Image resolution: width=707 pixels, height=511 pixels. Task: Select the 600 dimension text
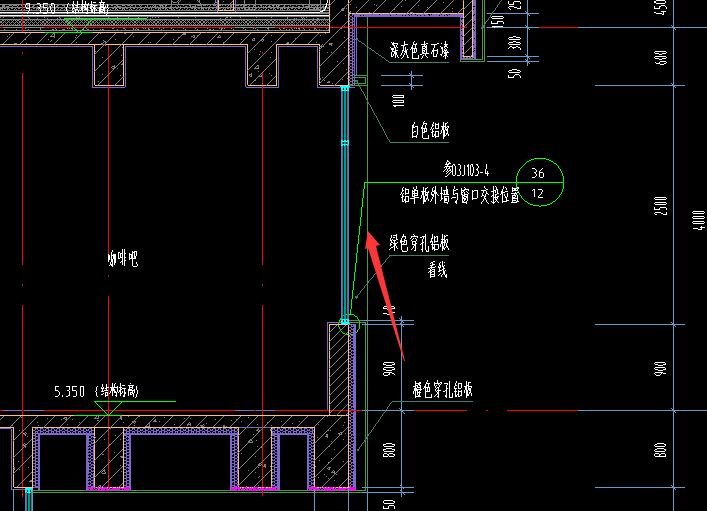coord(659,57)
